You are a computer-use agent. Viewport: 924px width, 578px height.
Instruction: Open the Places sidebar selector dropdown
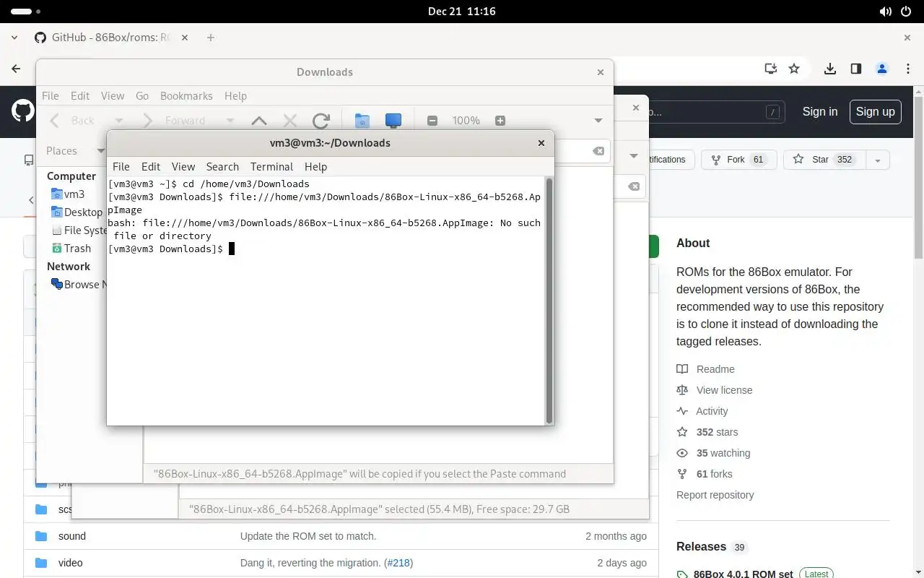click(100, 150)
